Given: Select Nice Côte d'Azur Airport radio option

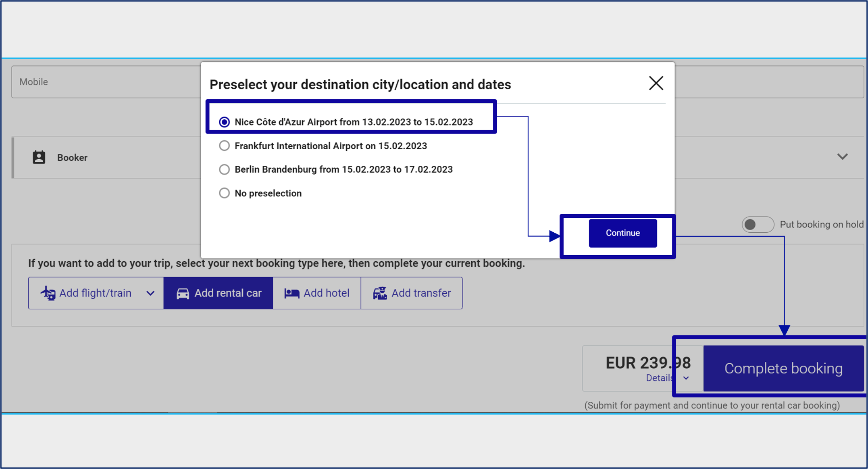Looking at the screenshot, I should click(x=225, y=122).
